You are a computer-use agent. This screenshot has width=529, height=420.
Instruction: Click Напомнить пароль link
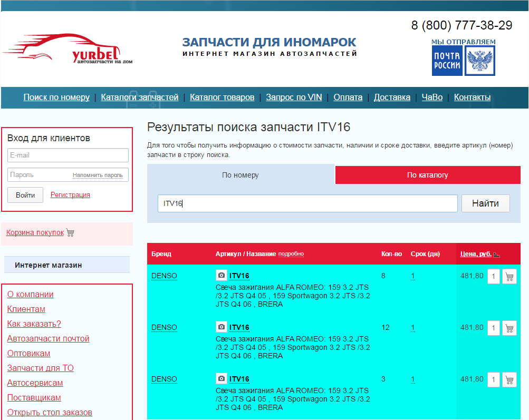[x=98, y=175]
